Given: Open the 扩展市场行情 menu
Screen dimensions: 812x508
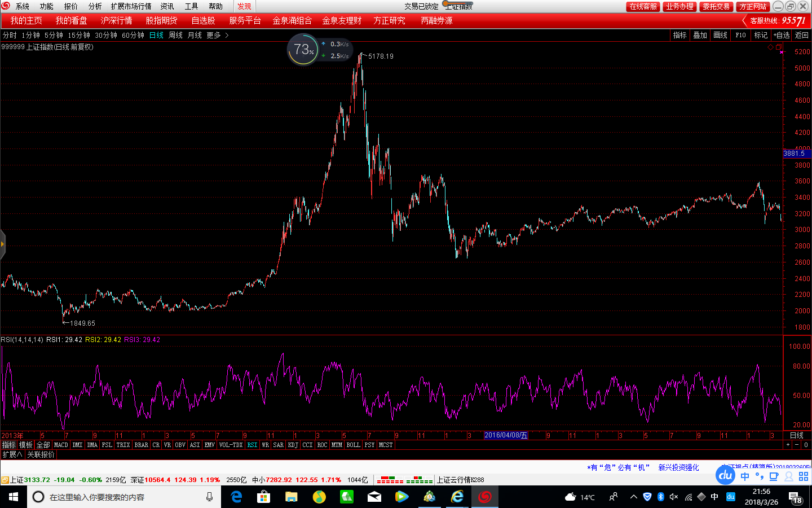Looking at the screenshot, I should click(131, 6).
